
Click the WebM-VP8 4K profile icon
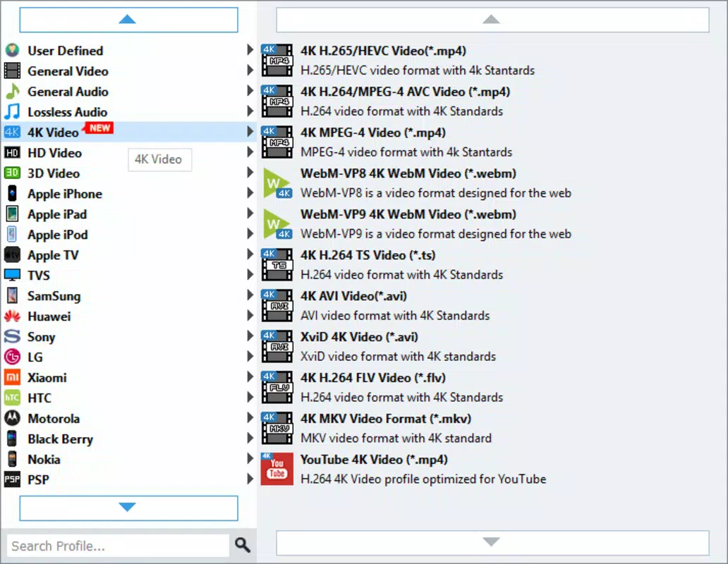click(277, 183)
